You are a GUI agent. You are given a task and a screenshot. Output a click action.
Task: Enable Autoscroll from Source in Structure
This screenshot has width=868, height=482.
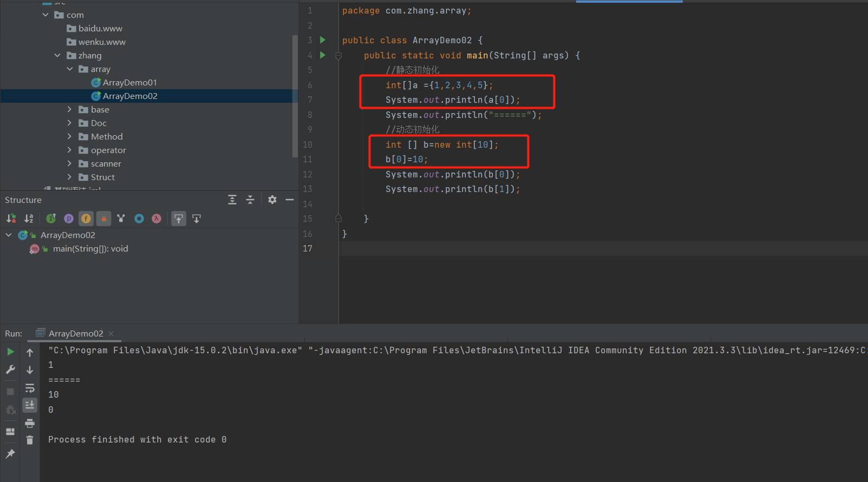[x=197, y=219]
